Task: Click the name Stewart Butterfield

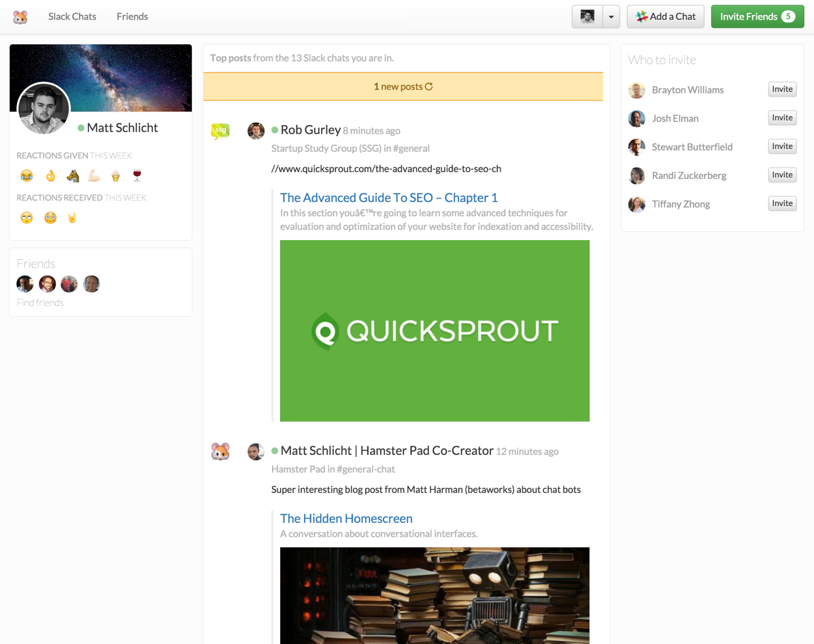Action: pyautogui.click(x=692, y=147)
